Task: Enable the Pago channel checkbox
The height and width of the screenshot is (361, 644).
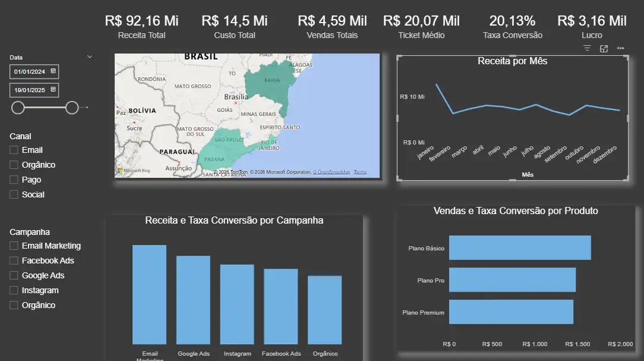Action: point(14,180)
